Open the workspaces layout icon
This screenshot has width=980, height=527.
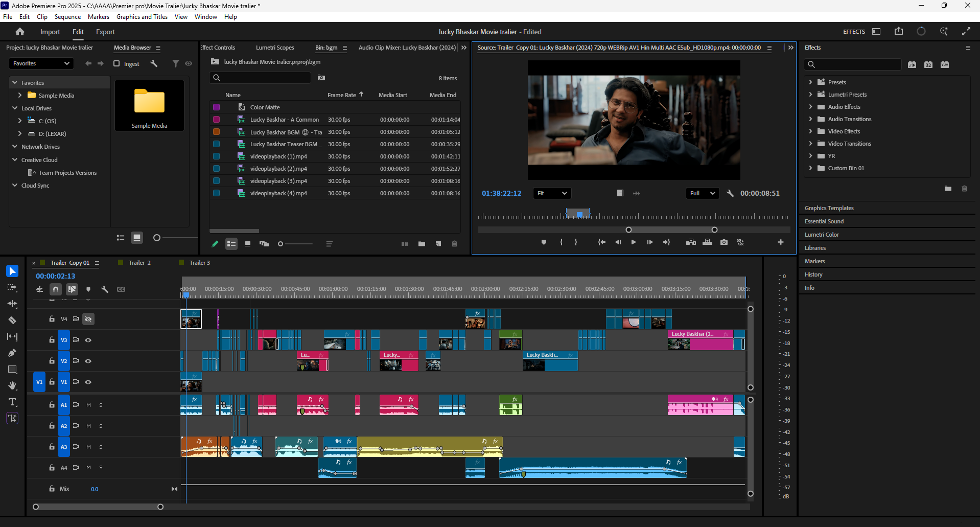click(876, 32)
